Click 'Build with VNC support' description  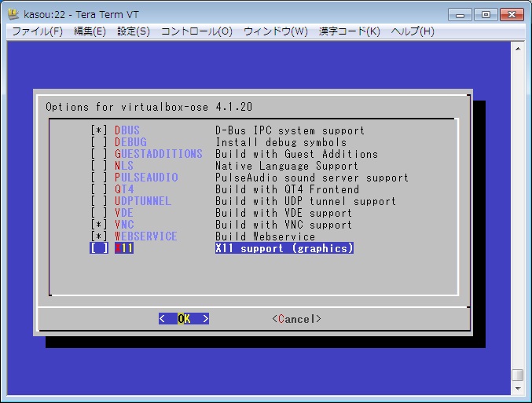(x=284, y=224)
